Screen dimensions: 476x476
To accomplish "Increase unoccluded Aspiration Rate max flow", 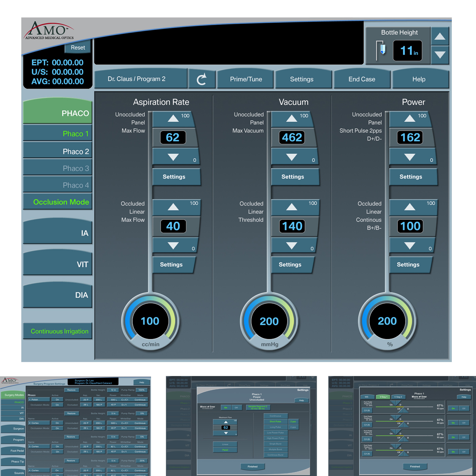I will (x=173, y=119).
